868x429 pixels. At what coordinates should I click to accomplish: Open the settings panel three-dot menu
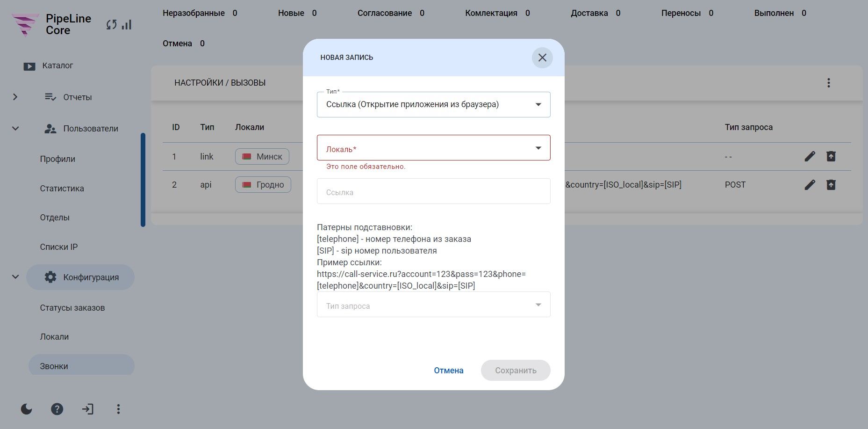pyautogui.click(x=828, y=83)
